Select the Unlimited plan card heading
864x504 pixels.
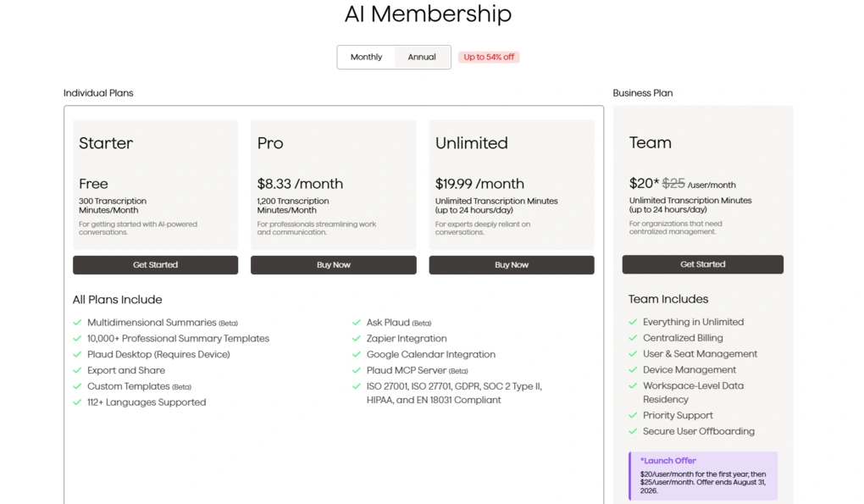pyautogui.click(x=472, y=143)
